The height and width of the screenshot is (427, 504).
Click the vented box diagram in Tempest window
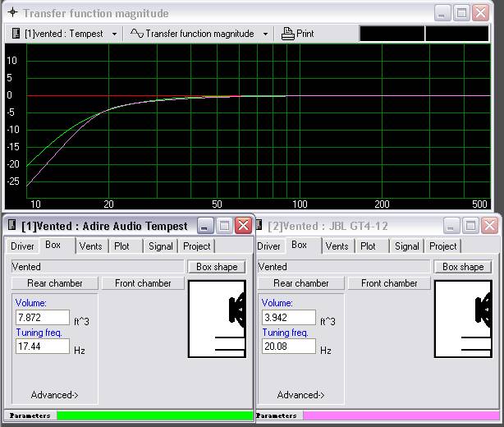click(217, 319)
